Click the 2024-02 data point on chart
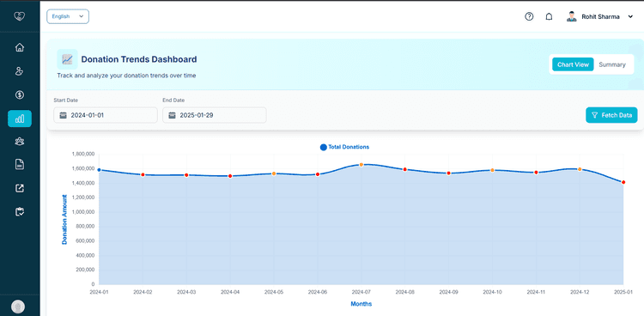Image resolution: width=644 pixels, height=316 pixels. (x=143, y=174)
